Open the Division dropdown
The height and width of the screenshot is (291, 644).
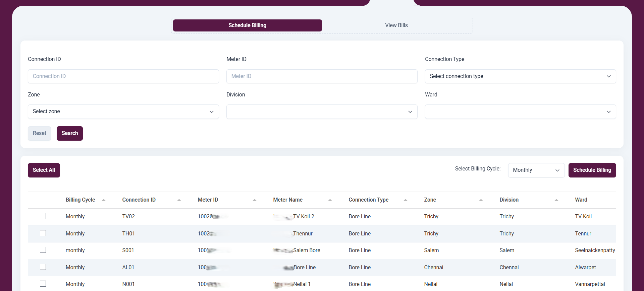point(322,112)
